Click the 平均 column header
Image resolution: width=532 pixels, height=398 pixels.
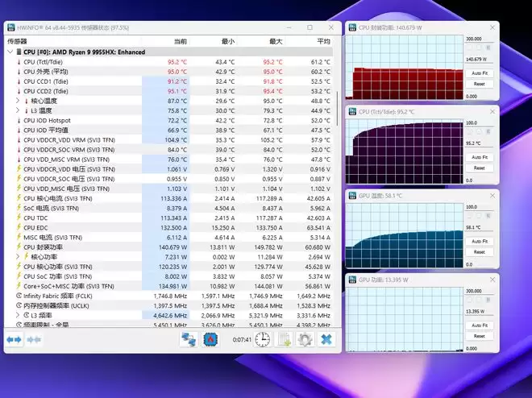click(324, 41)
